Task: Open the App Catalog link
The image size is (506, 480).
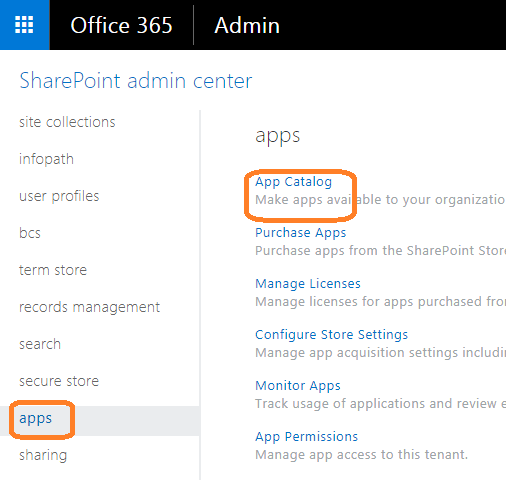Action: 294,182
